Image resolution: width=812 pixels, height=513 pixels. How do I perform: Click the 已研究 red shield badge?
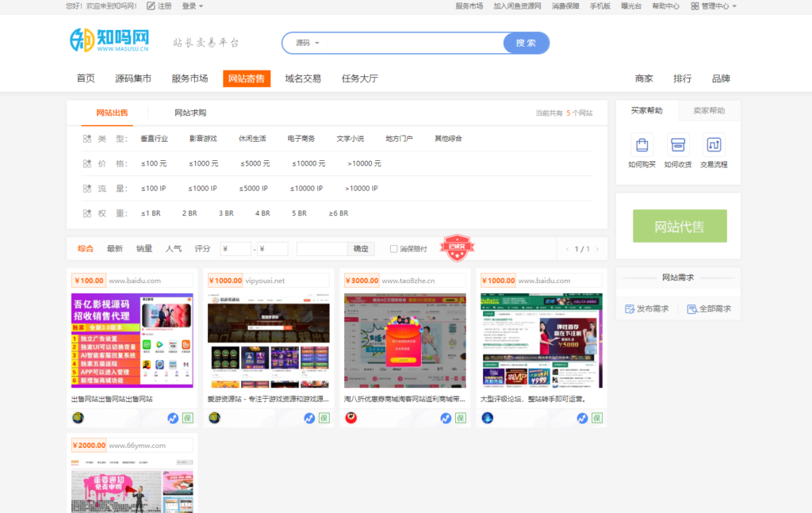(x=457, y=248)
